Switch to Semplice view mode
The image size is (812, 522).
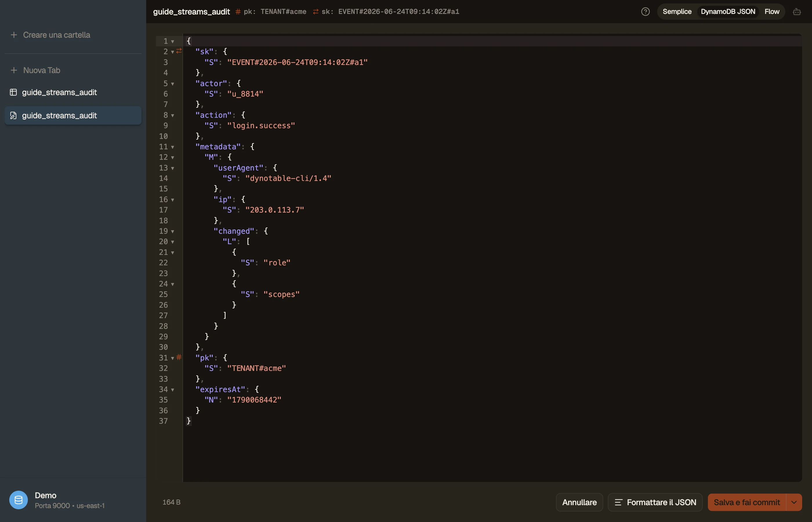point(677,12)
